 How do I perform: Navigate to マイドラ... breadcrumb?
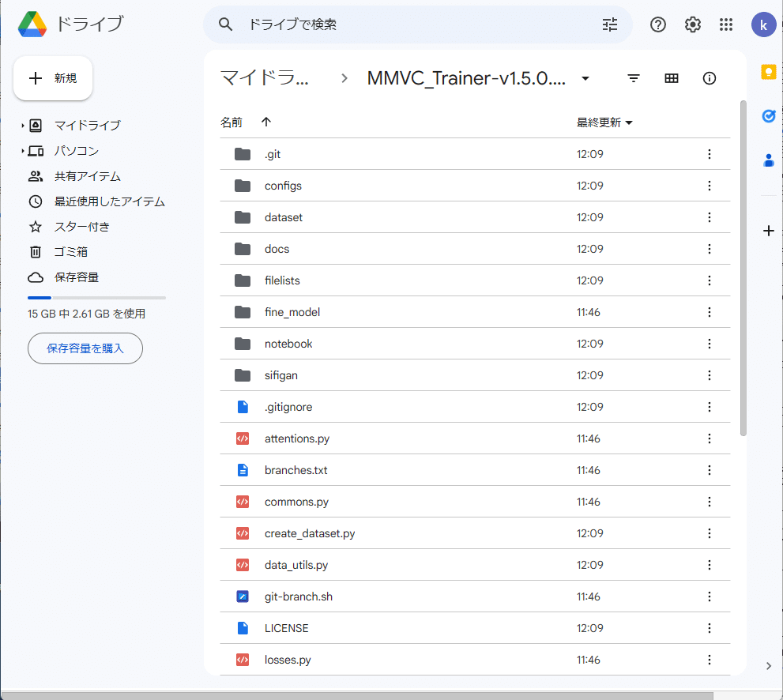click(265, 78)
